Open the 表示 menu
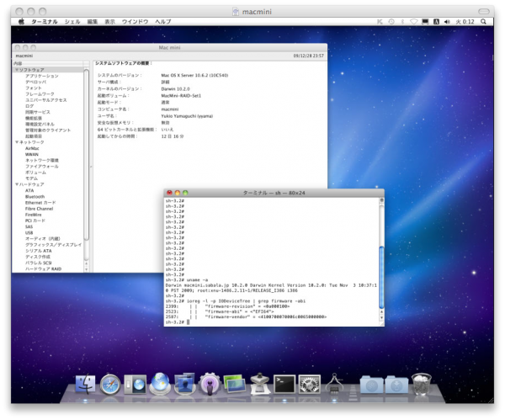Screen dimensions: 505x420 [109, 22]
